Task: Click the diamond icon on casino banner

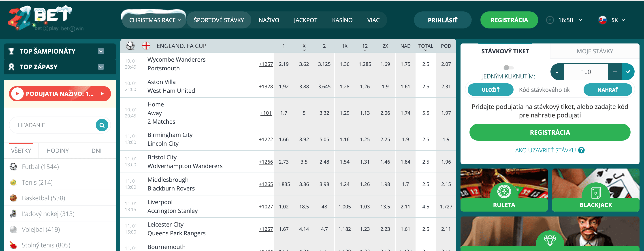Action: coord(550,240)
